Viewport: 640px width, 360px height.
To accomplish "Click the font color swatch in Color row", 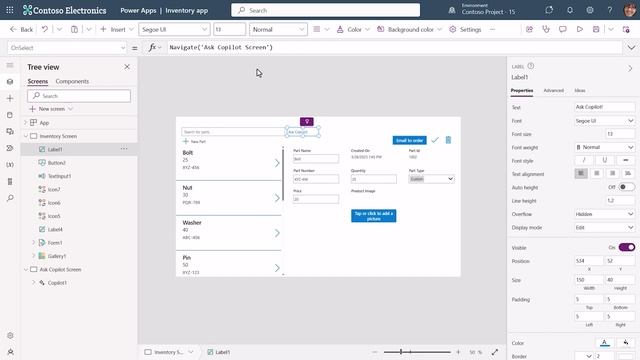I will (x=604, y=343).
